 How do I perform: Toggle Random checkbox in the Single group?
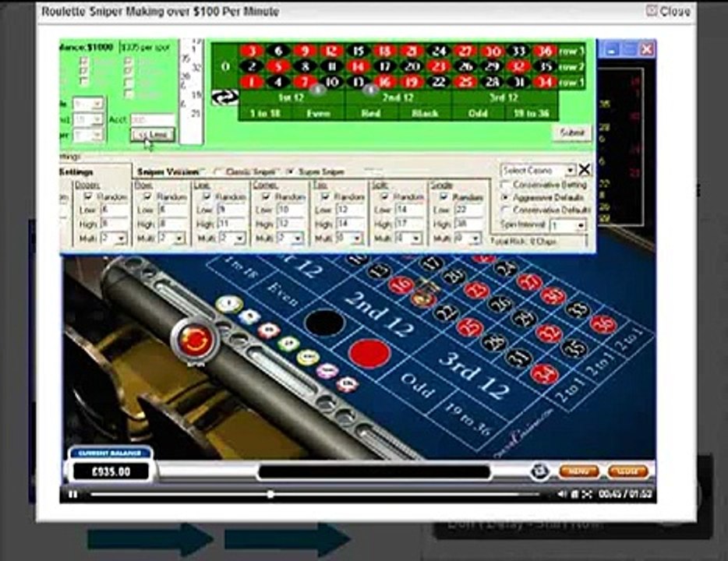pyautogui.click(x=444, y=196)
